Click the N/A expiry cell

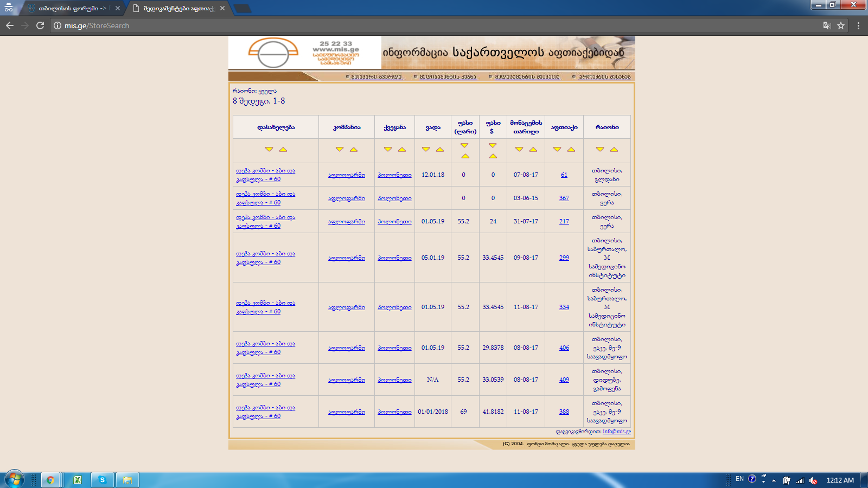tap(433, 380)
